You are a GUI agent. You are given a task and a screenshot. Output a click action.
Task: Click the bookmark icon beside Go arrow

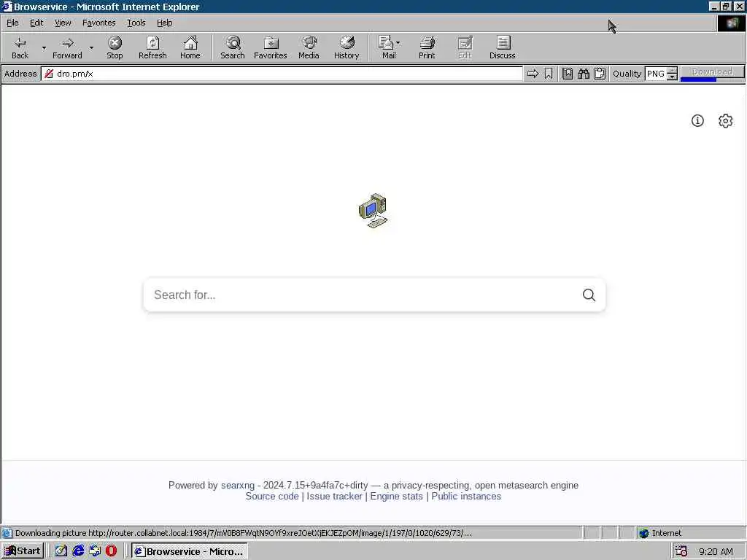[549, 74]
